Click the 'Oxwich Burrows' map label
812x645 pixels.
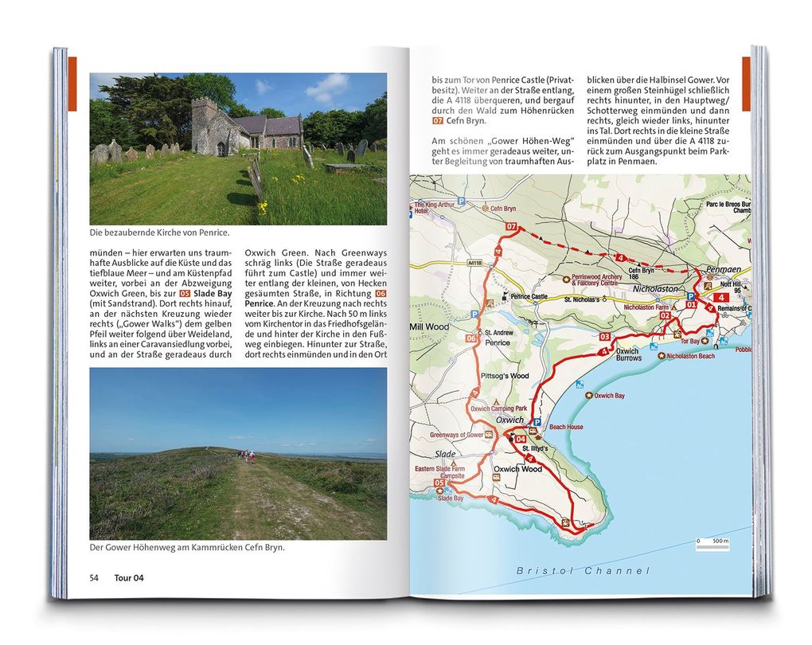click(629, 354)
